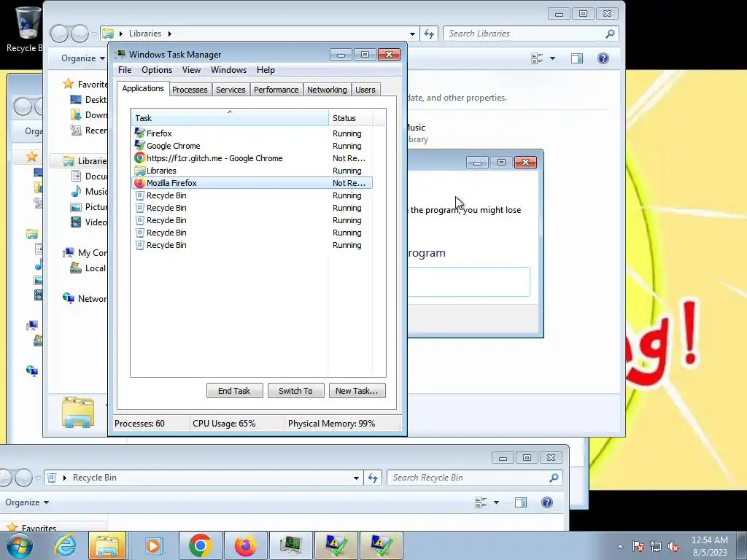
Task: Open the Organize dropdown in the Recycle Bin window
Action: [x=27, y=502]
